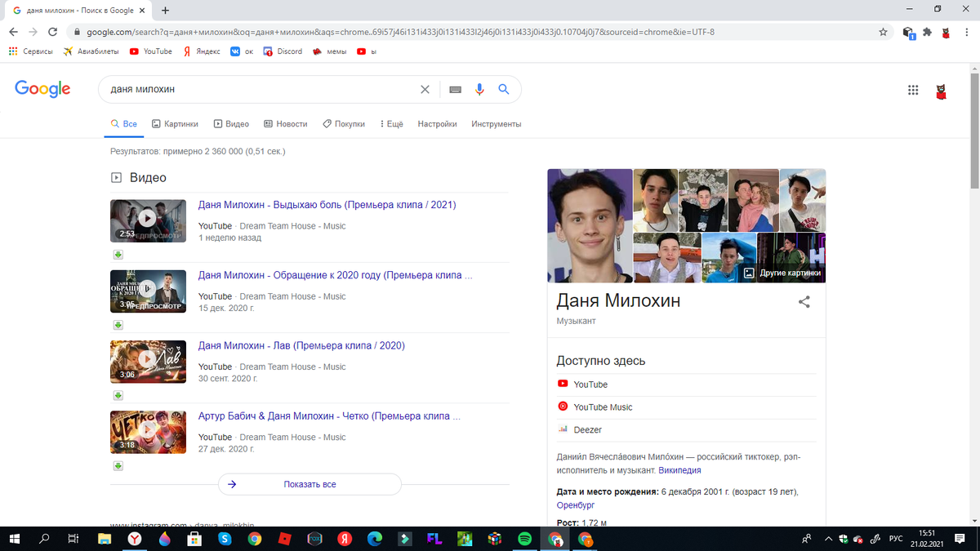This screenshot has height=551, width=980.
Task: Open the Discord bookmark
Action: [283, 51]
